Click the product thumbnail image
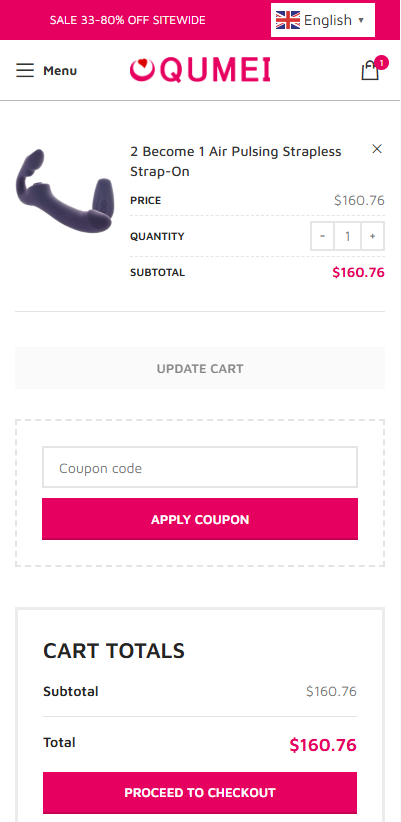The width and height of the screenshot is (401, 822). 66,190
